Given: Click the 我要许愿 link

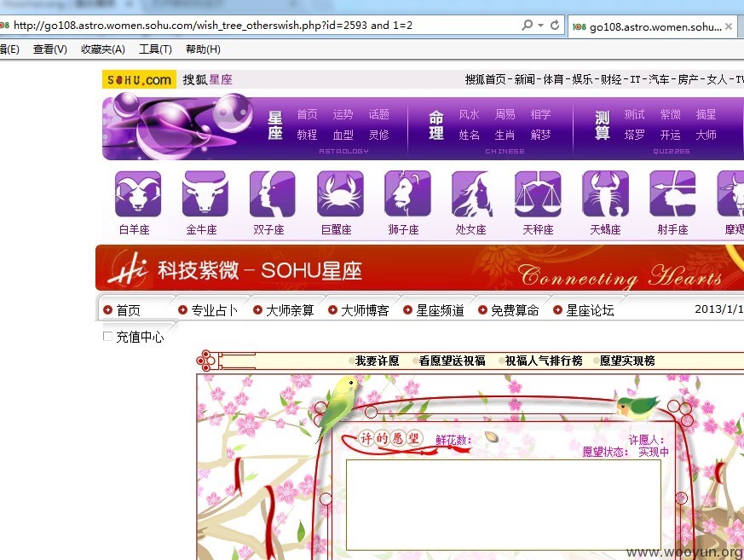Looking at the screenshot, I should (x=377, y=361).
